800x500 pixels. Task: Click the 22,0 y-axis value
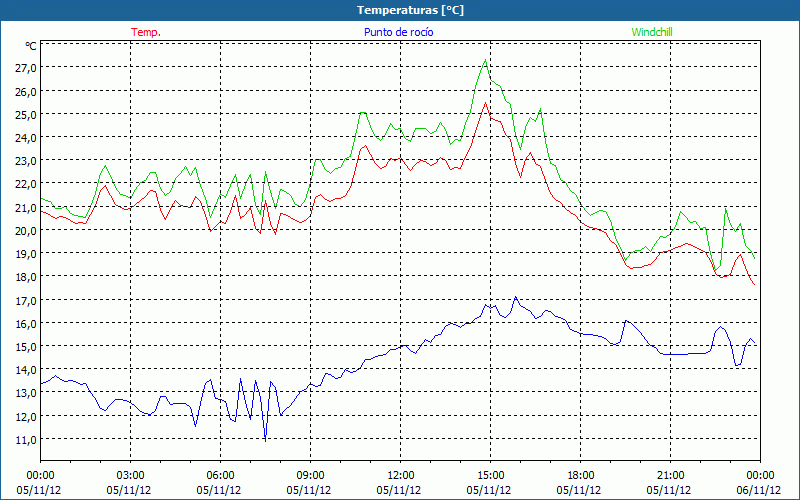click(26, 184)
